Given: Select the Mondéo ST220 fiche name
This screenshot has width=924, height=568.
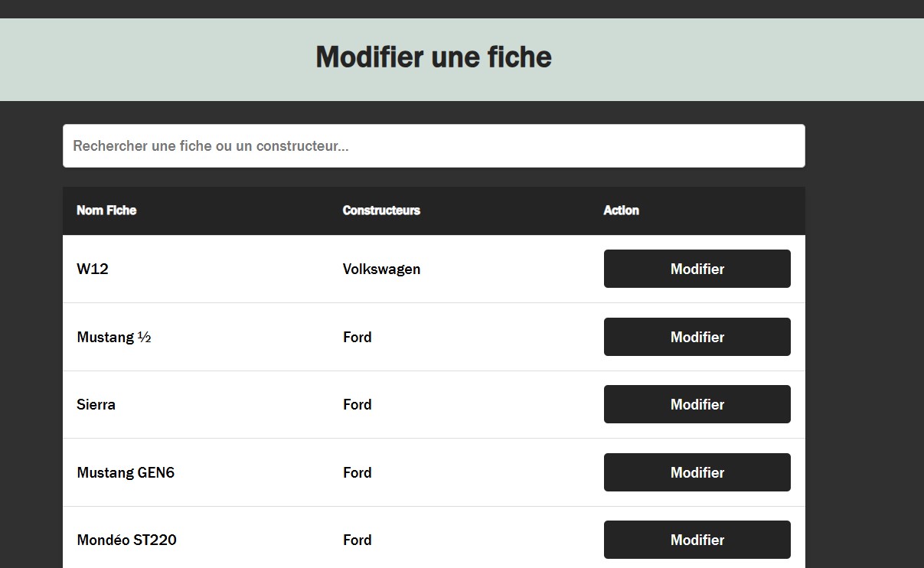Looking at the screenshot, I should tap(126, 540).
